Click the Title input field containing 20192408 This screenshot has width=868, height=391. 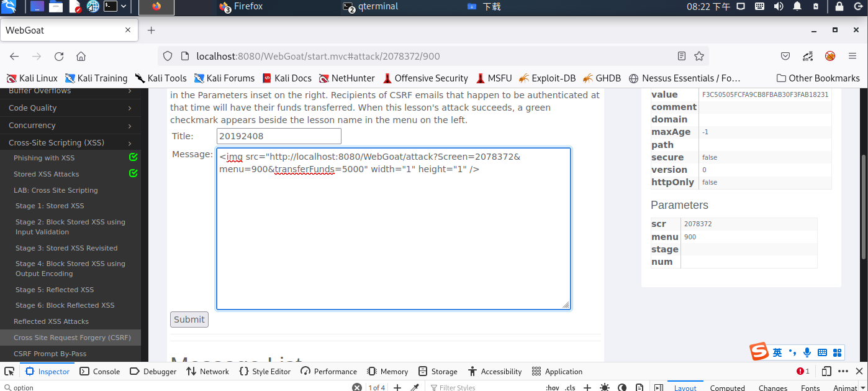pos(279,136)
